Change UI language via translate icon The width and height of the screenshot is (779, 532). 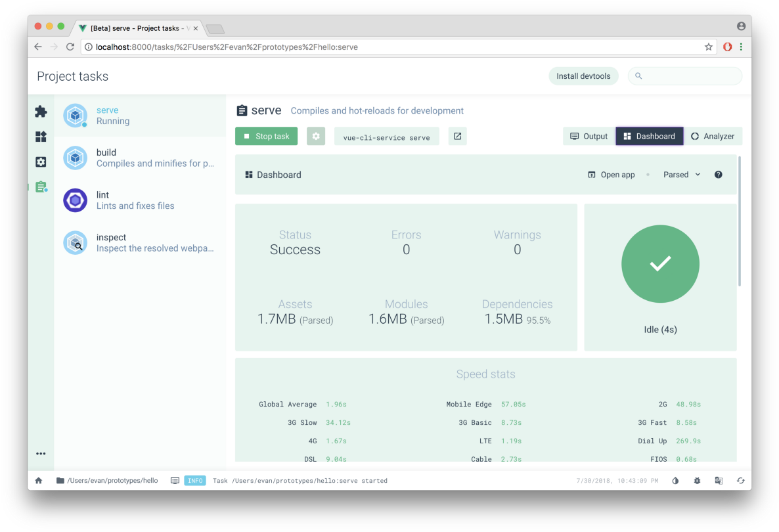(x=719, y=480)
